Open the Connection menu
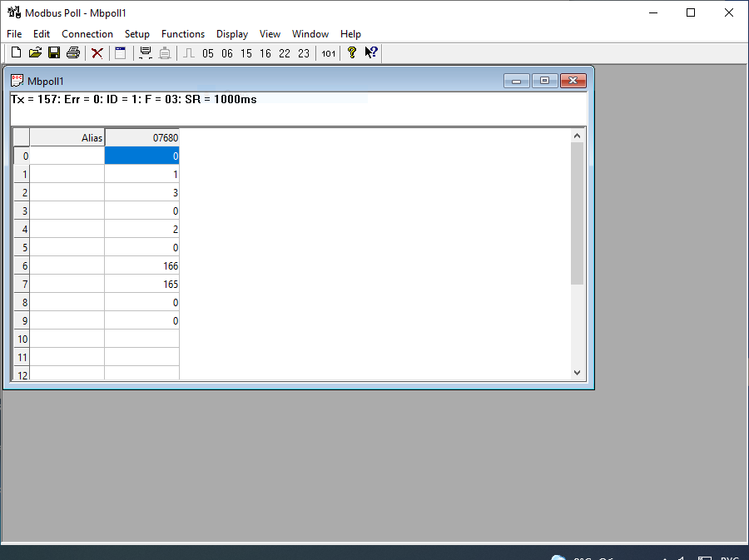Image resolution: width=749 pixels, height=560 pixels. coord(87,34)
